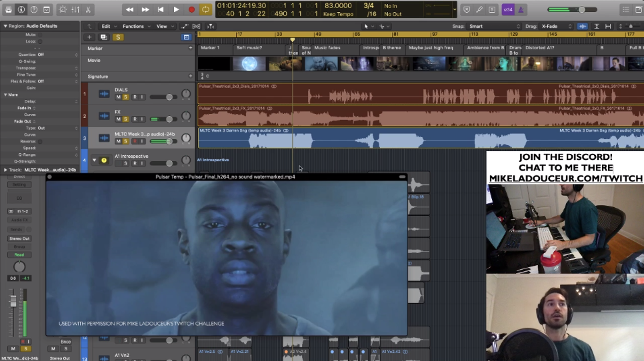644x361 pixels.
Task: Click the Fast Forward transport button
Action: [145, 9]
